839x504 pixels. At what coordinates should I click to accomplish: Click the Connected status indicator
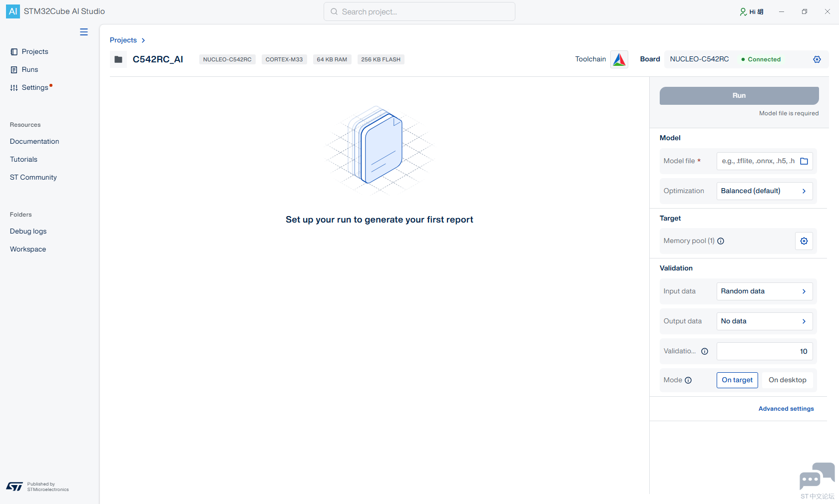point(761,59)
